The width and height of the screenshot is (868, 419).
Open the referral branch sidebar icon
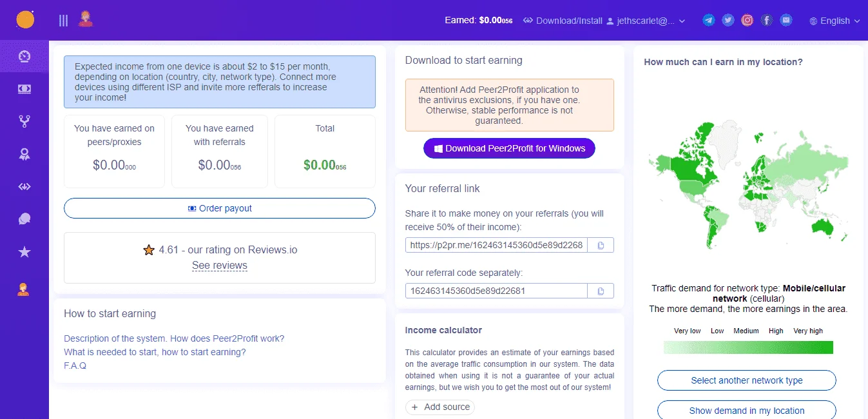click(x=24, y=121)
